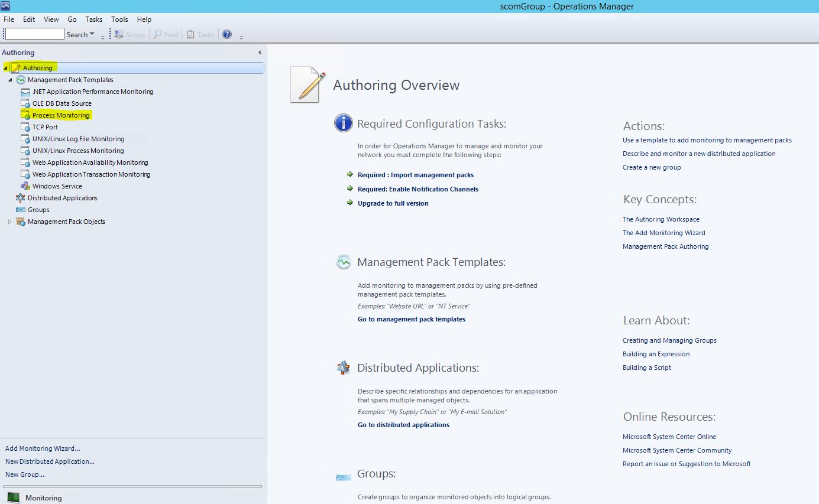Click the TCP Port template icon

[25, 127]
